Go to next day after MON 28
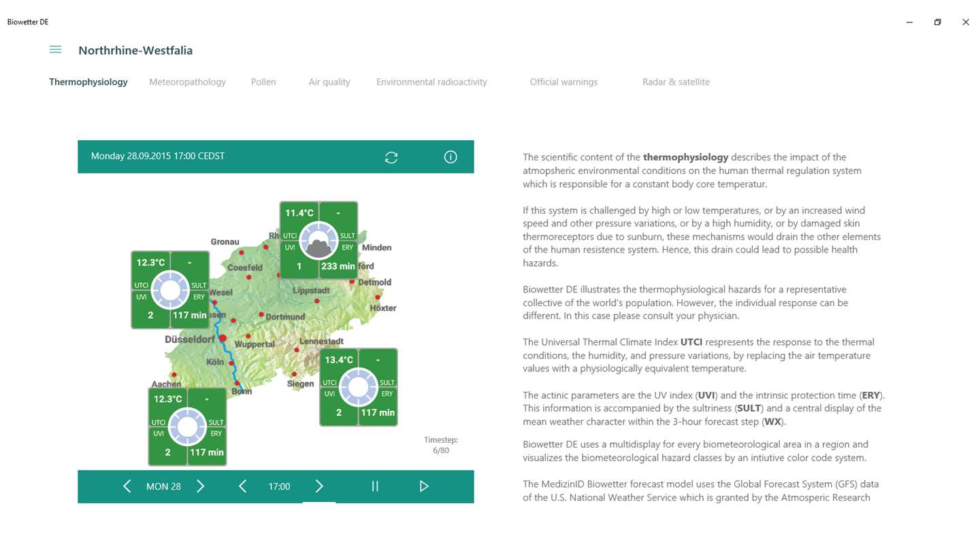Screen dimensions: 980x551 (x=201, y=486)
